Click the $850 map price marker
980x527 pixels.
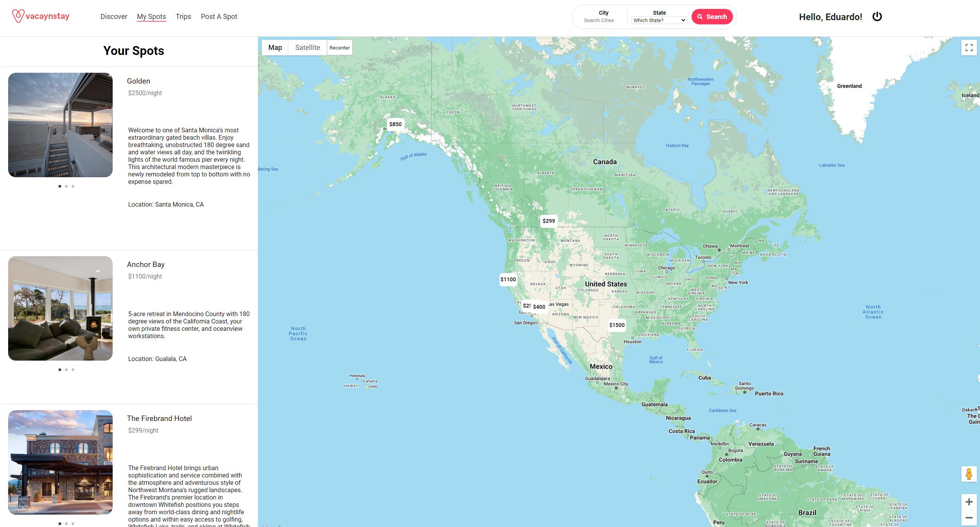coord(395,124)
